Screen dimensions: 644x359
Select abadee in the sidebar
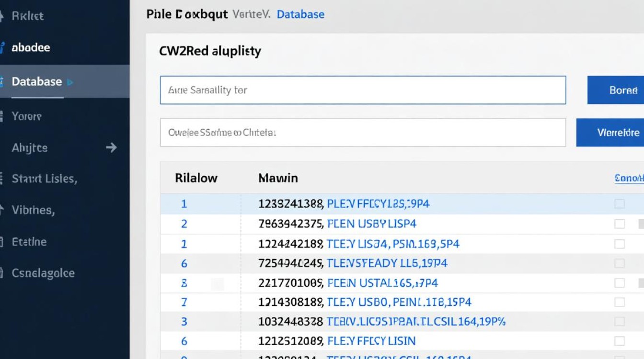(31, 48)
